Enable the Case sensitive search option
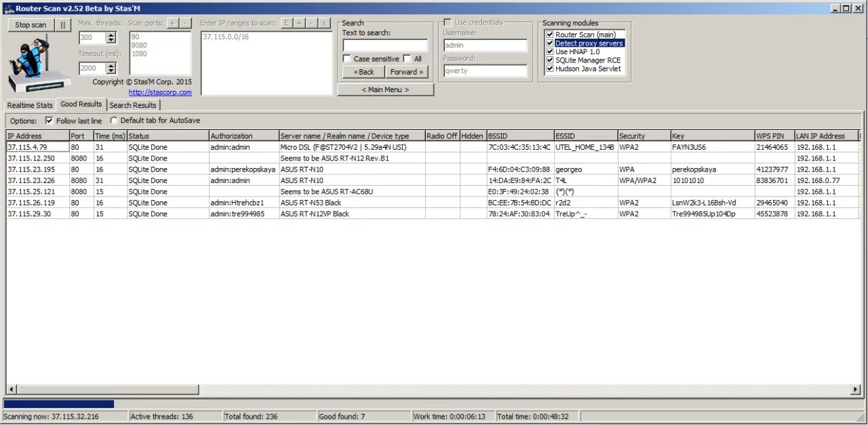 pos(347,59)
